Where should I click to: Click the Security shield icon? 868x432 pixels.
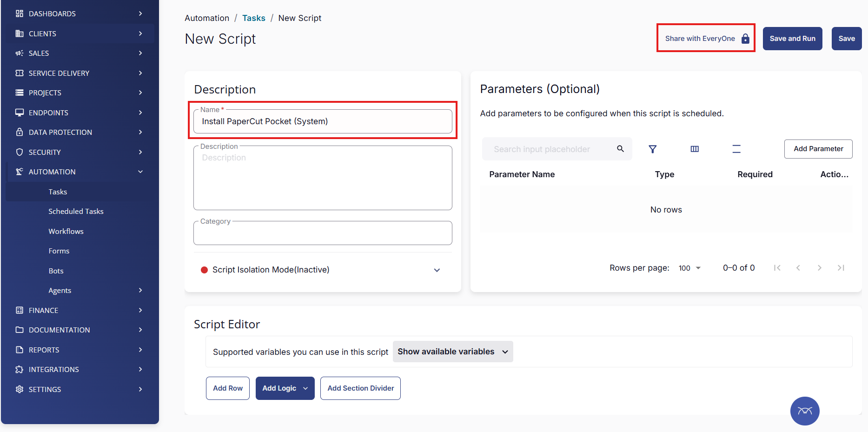(20, 152)
